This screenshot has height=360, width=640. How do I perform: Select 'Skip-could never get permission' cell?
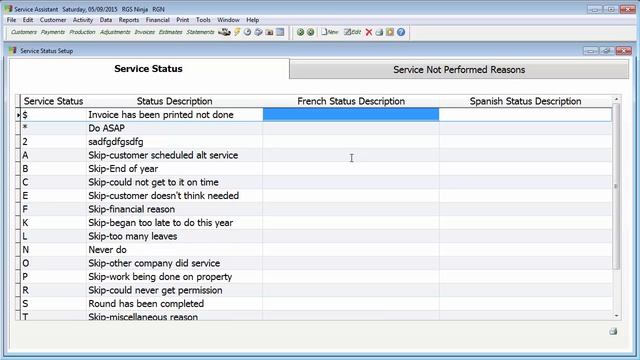click(x=174, y=290)
